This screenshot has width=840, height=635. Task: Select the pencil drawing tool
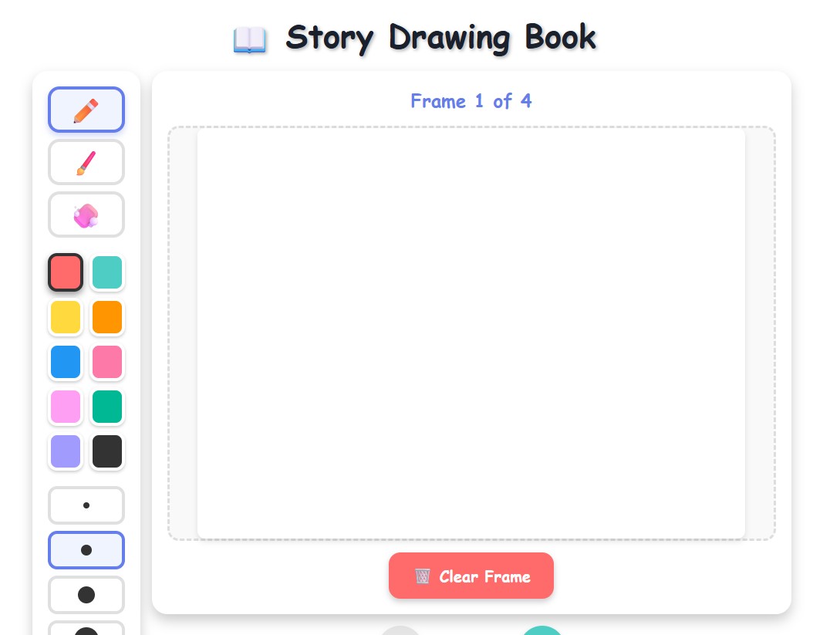(86, 110)
